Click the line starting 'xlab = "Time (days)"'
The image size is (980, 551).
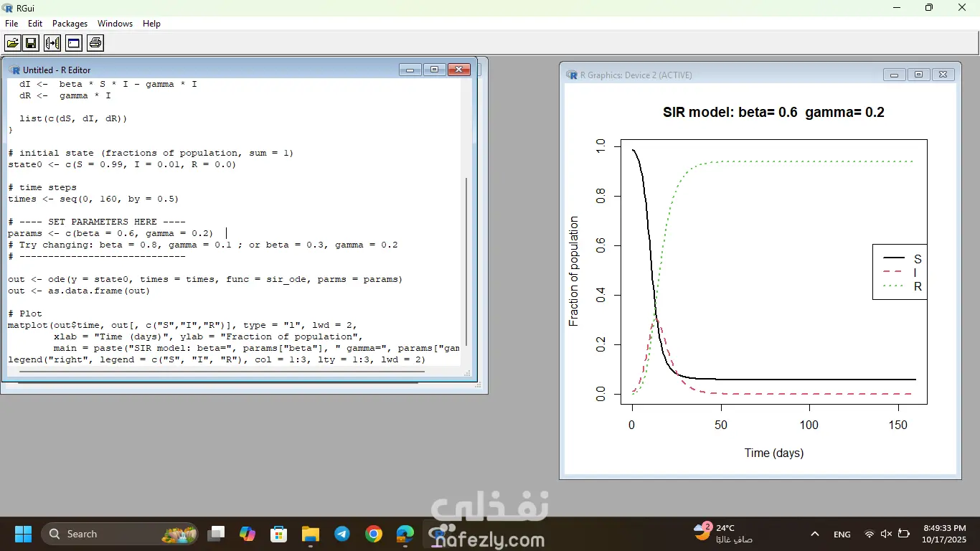(x=209, y=336)
